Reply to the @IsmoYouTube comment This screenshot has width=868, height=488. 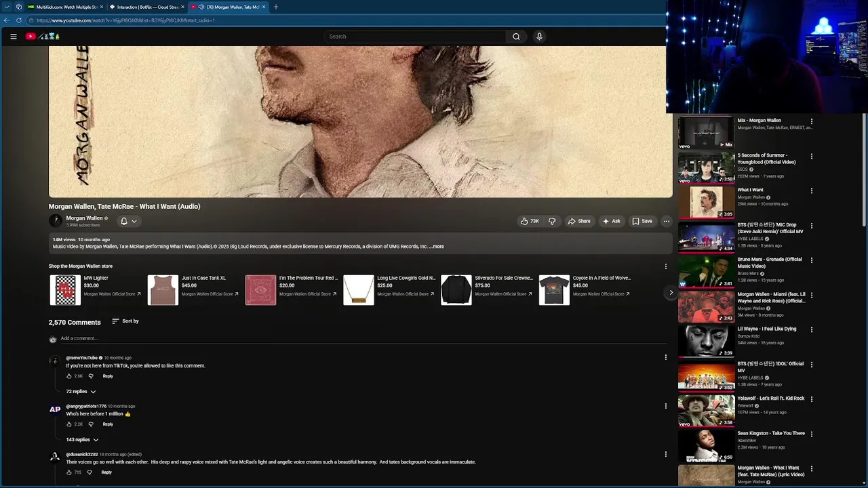pos(108,376)
